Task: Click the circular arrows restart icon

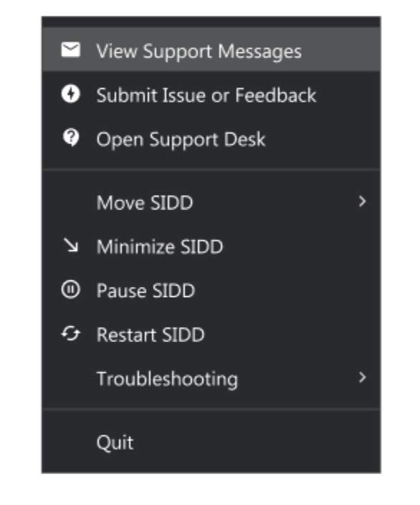Action: click(70, 334)
